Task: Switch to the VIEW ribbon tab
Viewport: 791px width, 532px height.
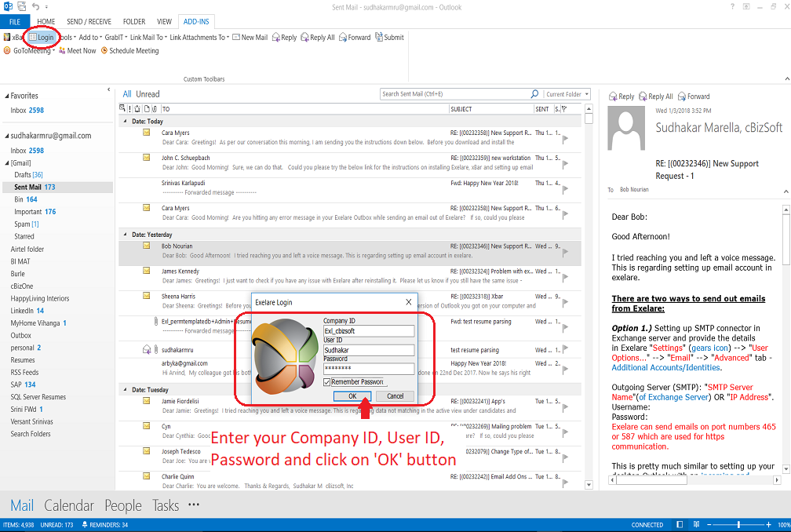Action: point(164,22)
